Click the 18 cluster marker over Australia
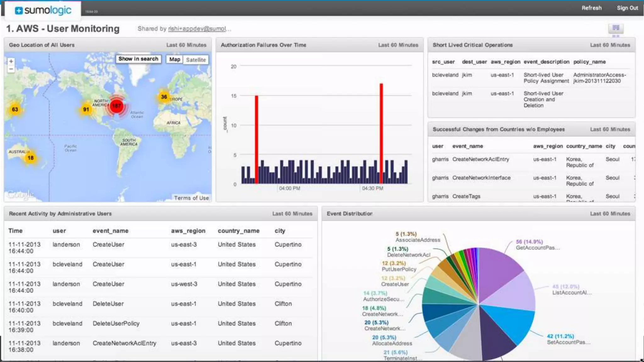This screenshot has width=644, height=362. pos(31,158)
